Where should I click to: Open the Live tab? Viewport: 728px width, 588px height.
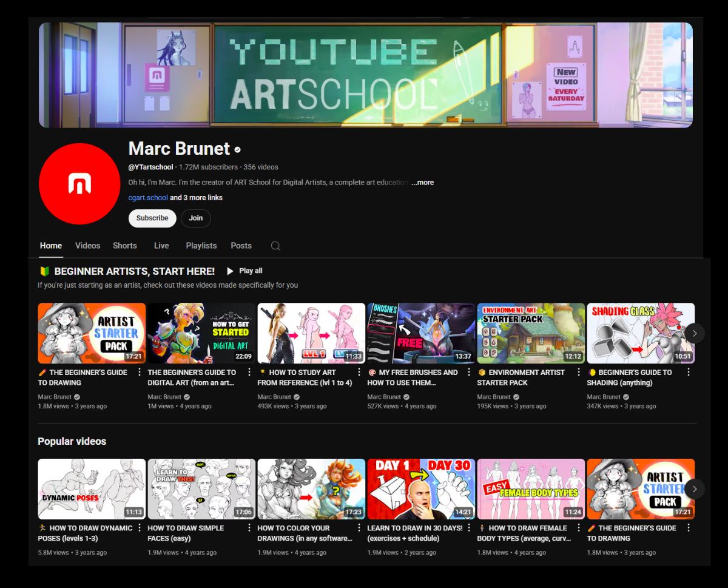pyautogui.click(x=161, y=246)
